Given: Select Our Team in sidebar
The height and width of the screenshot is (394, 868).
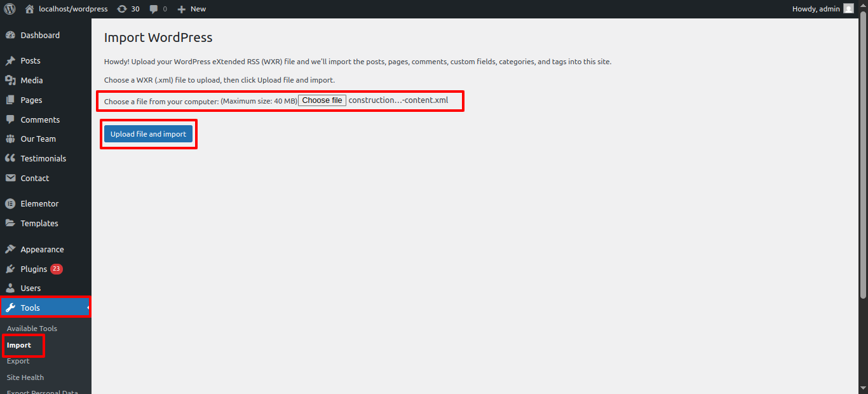Looking at the screenshot, I should click(x=38, y=139).
